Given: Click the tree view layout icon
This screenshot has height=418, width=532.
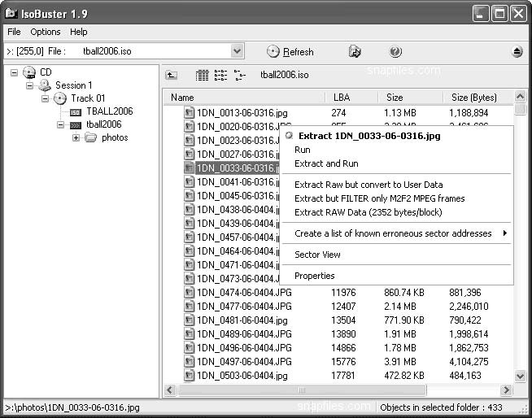Looking at the screenshot, I should tap(239, 75).
